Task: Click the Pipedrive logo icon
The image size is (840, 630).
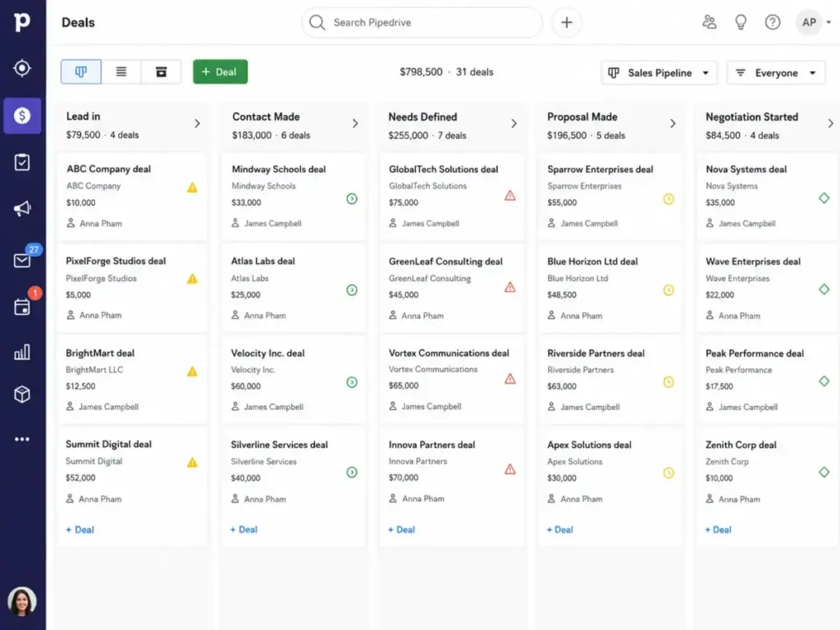Action: click(22, 22)
